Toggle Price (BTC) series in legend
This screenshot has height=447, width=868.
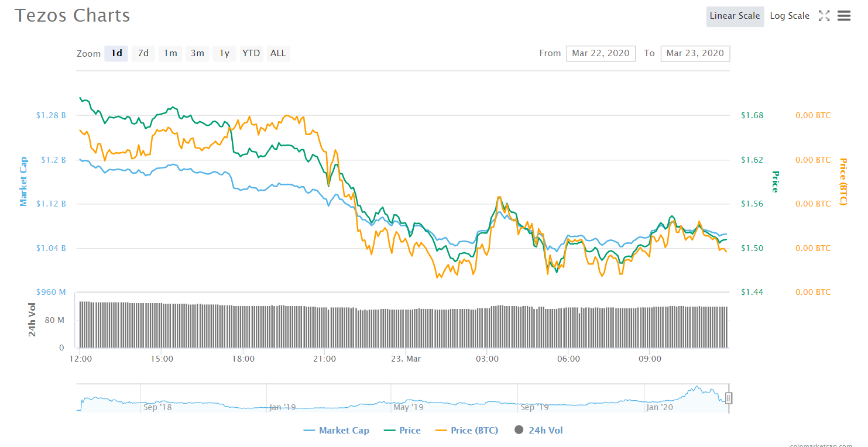tap(467, 431)
